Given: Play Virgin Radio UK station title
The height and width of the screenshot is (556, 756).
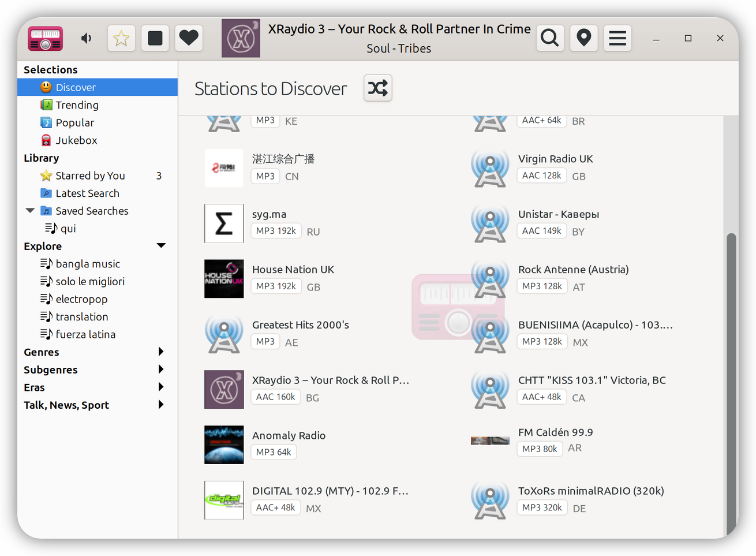Looking at the screenshot, I should pyautogui.click(x=556, y=159).
